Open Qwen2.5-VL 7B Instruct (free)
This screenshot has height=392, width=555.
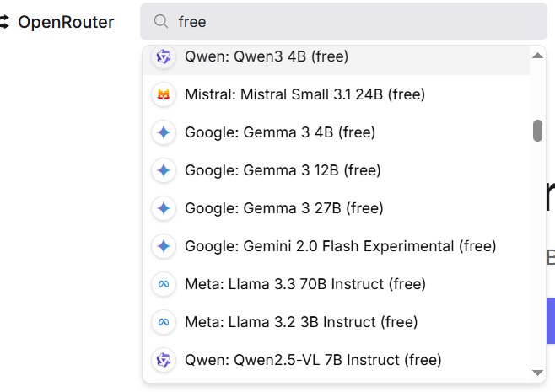click(x=313, y=360)
